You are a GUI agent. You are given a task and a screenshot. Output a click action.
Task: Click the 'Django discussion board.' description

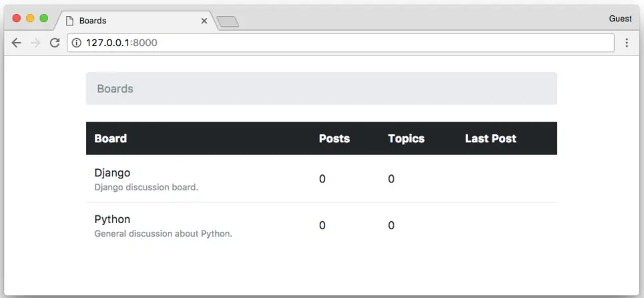coord(146,188)
